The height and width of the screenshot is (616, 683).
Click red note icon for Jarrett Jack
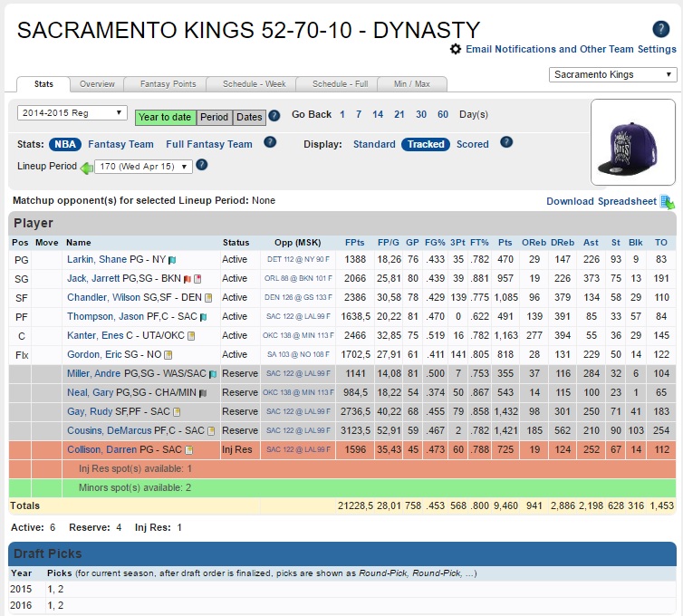pyautogui.click(x=197, y=279)
